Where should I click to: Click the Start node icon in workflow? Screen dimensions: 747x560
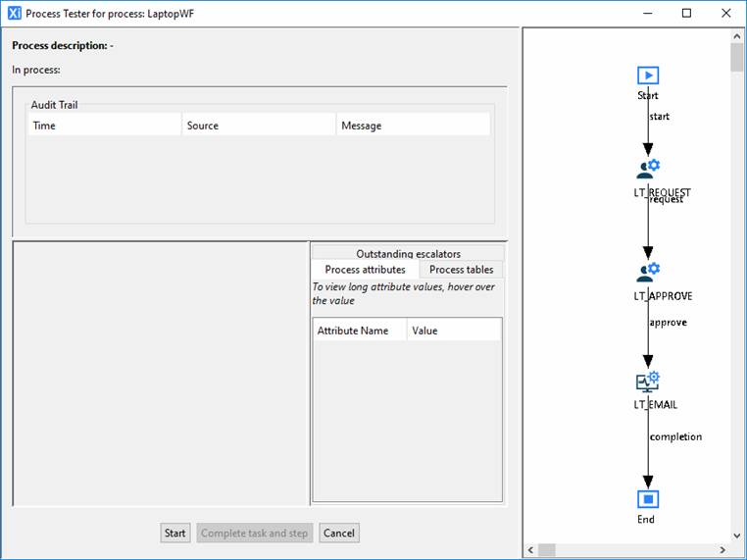click(x=647, y=76)
